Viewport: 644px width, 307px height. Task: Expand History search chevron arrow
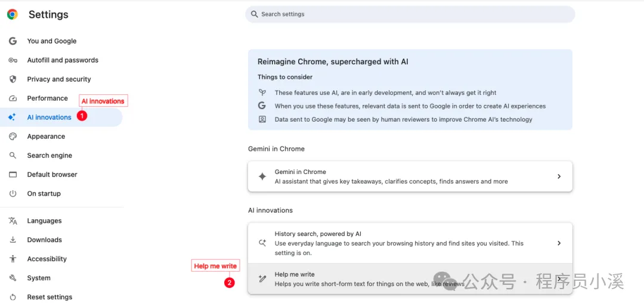559,243
